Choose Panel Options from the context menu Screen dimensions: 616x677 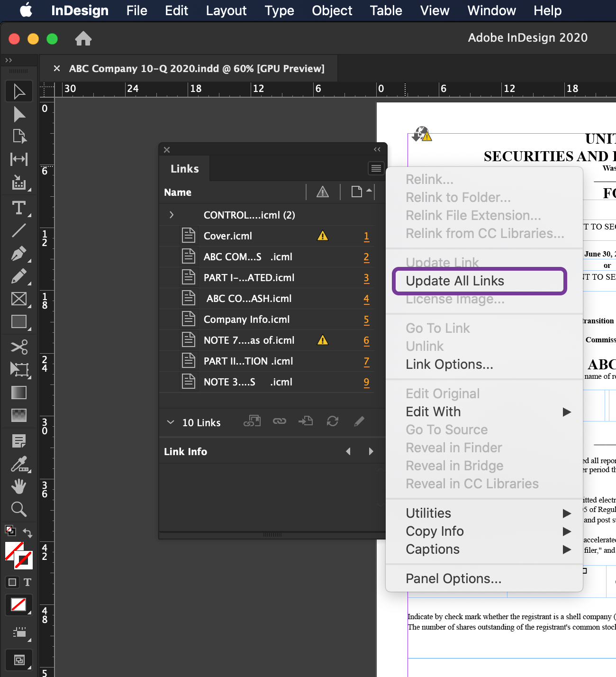pyautogui.click(x=453, y=578)
